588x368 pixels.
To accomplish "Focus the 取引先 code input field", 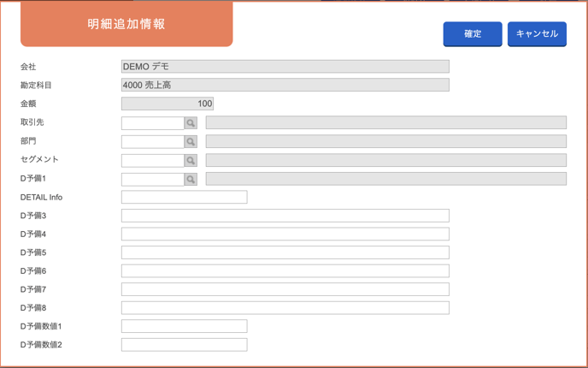I will tap(153, 122).
